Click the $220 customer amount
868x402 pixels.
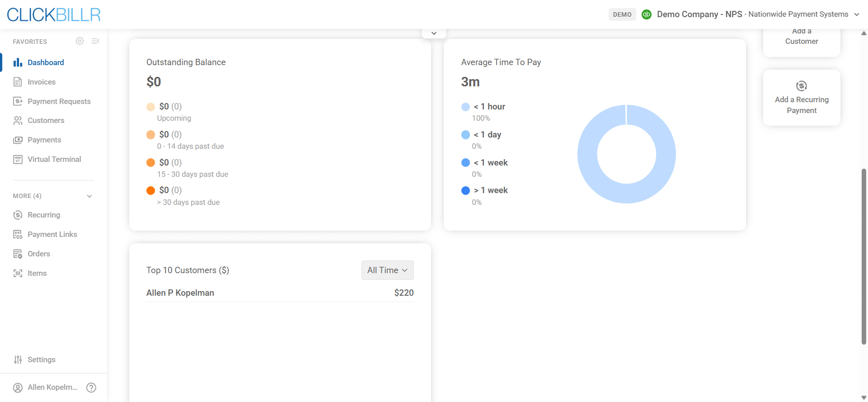[x=404, y=293]
